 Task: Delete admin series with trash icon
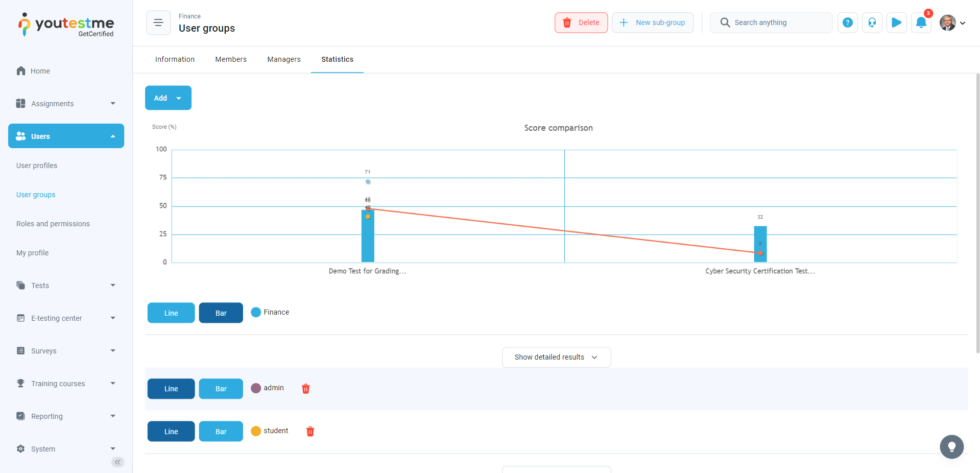pos(306,389)
